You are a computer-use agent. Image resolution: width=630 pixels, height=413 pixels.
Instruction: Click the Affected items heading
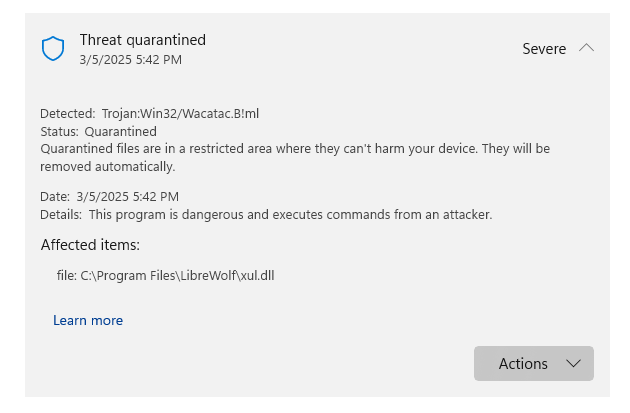[90, 245]
